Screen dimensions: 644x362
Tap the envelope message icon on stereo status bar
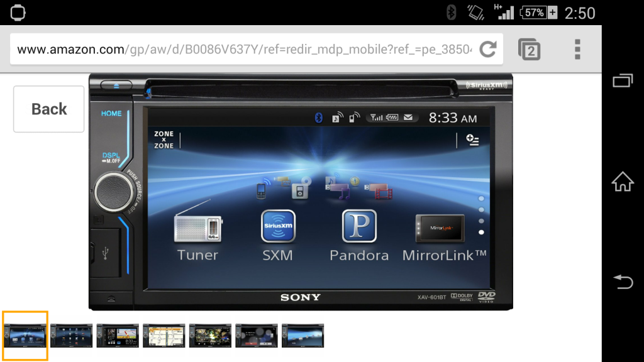(408, 118)
